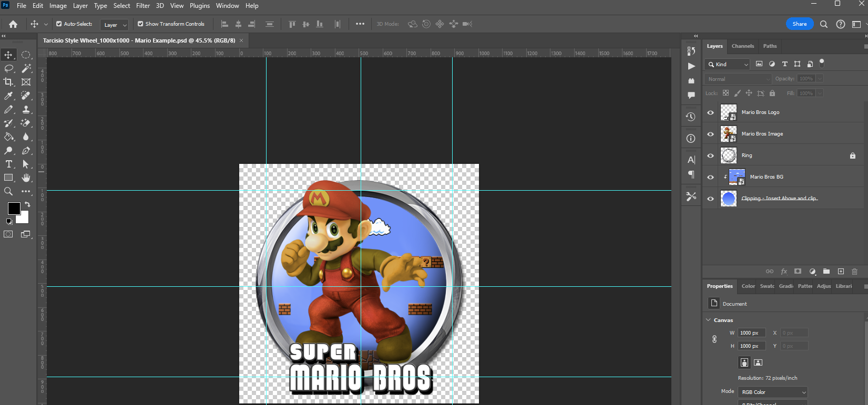Open the Auto-Select Layer dropdown
868x405 pixels.
pyautogui.click(x=114, y=25)
